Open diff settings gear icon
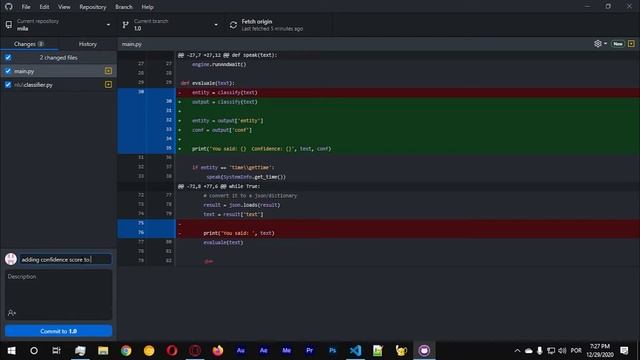The image size is (640, 360). (598, 44)
